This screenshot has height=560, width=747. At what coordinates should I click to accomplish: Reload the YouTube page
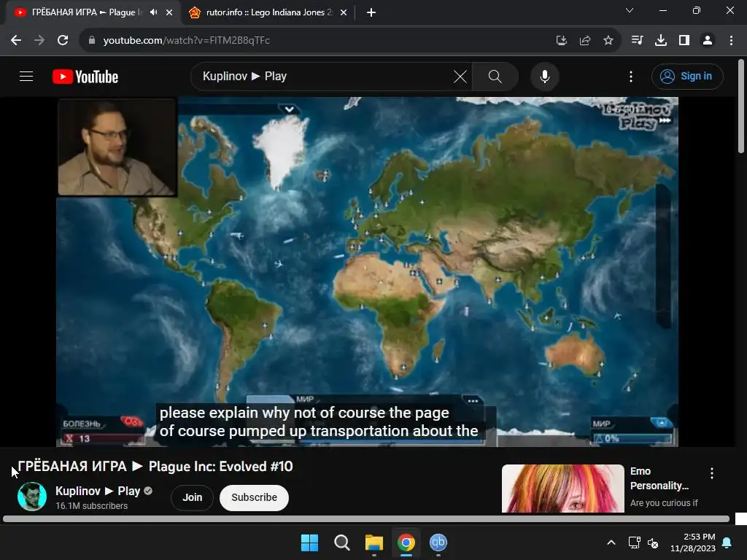point(63,41)
